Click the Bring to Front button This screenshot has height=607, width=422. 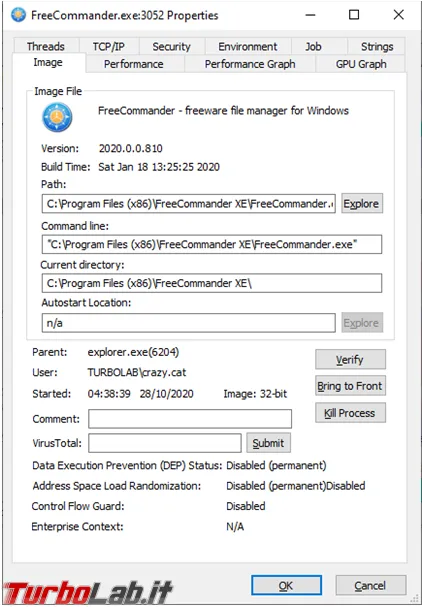pos(350,386)
